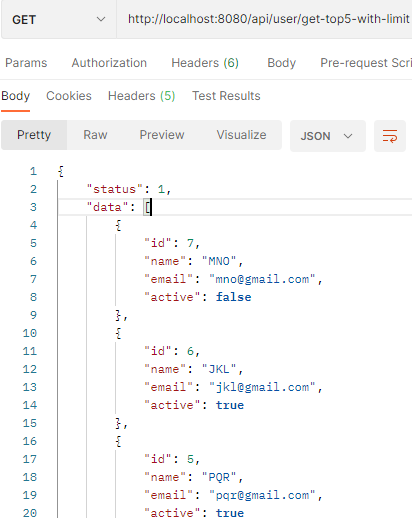Select the Pretty view button
Image resolution: width=412 pixels, height=522 pixels.
(34, 135)
